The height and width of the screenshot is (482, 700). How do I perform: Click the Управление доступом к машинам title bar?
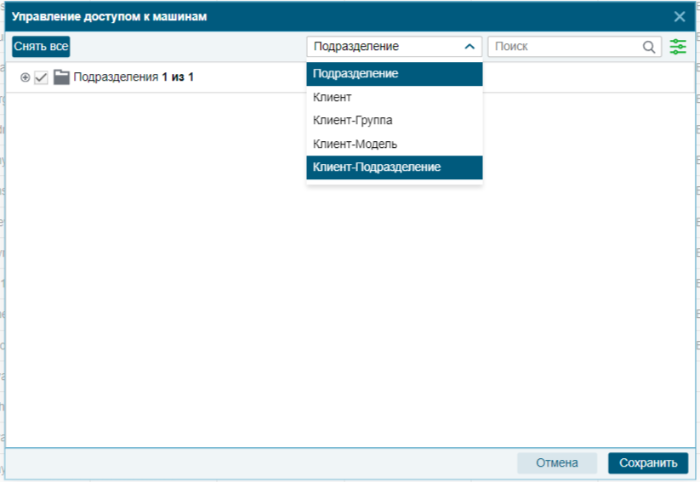300,16
